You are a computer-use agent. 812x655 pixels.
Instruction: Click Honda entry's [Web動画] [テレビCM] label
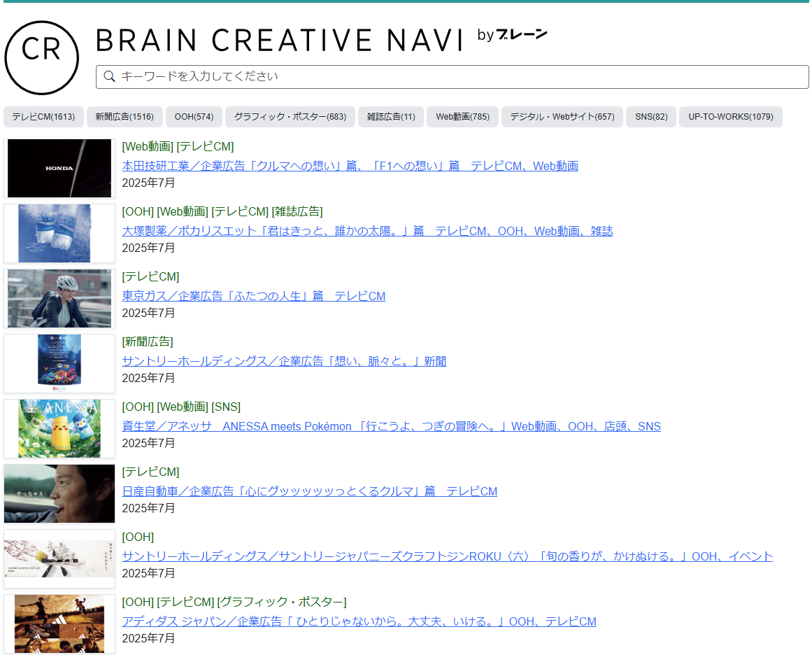tap(178, 147)
